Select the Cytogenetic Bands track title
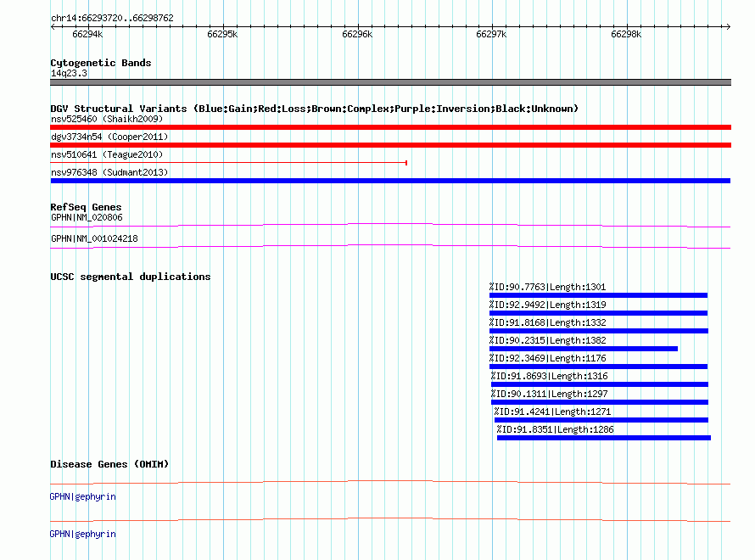Viewport: 755px width, 560px height. click(101, 63)
